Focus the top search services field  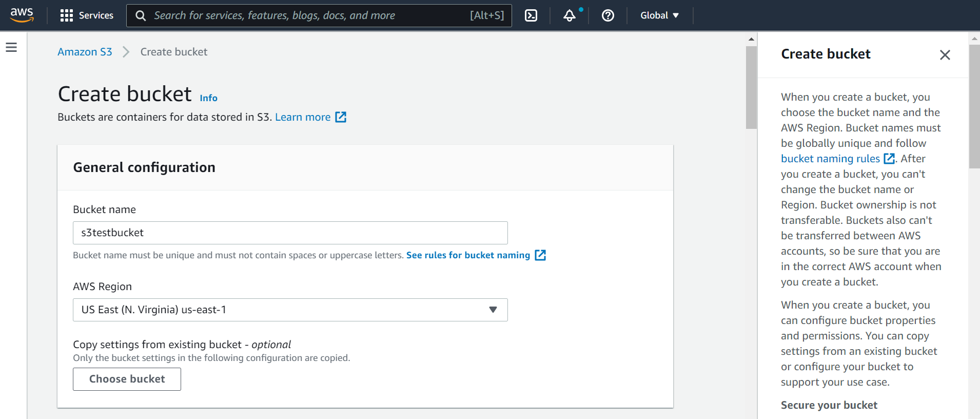[319, 15]
